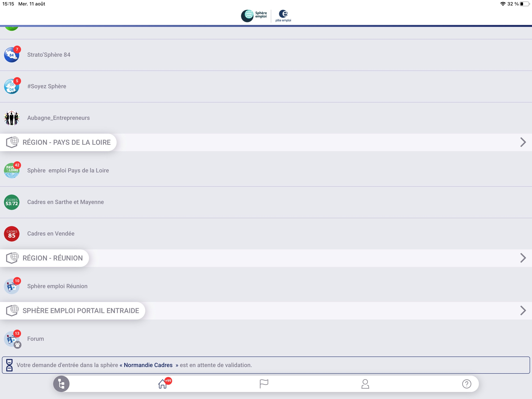Tap the home icon with +99 badge
This screenshot has width=532, height=399.
click(163, 384)
